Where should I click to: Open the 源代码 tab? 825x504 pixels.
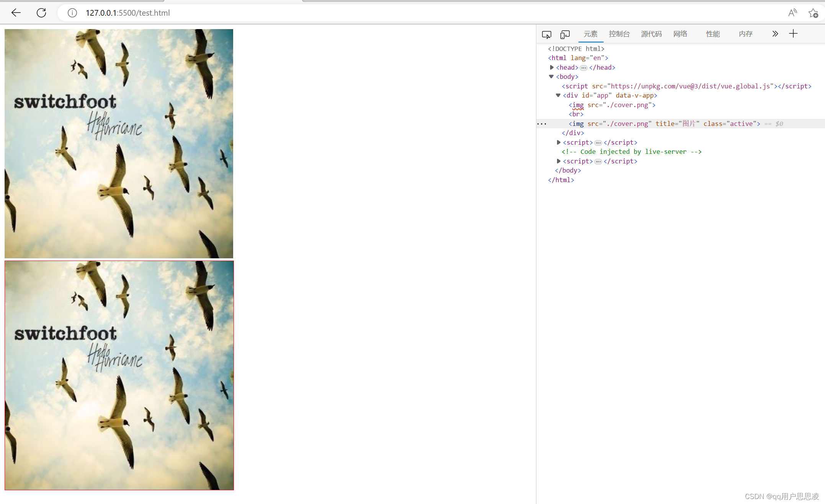point(651,34)
